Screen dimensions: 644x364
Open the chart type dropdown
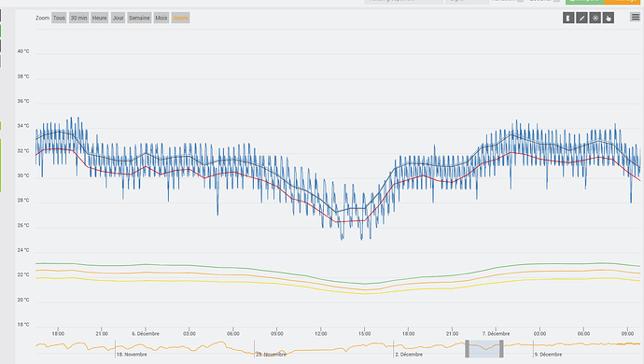[468, 1]
